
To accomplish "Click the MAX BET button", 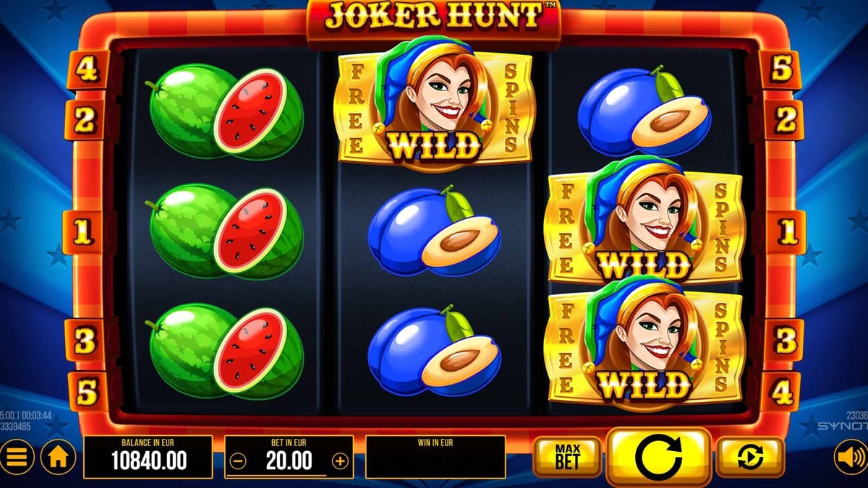I will (x=567, y=457).
